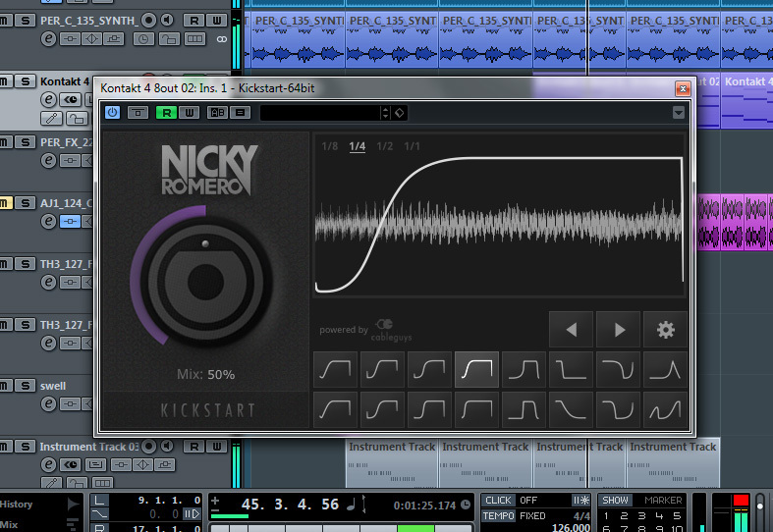This screenshot has height=532, width=773.
Task: Select the wavy last bottom-row curve
Action: (666, 409)
